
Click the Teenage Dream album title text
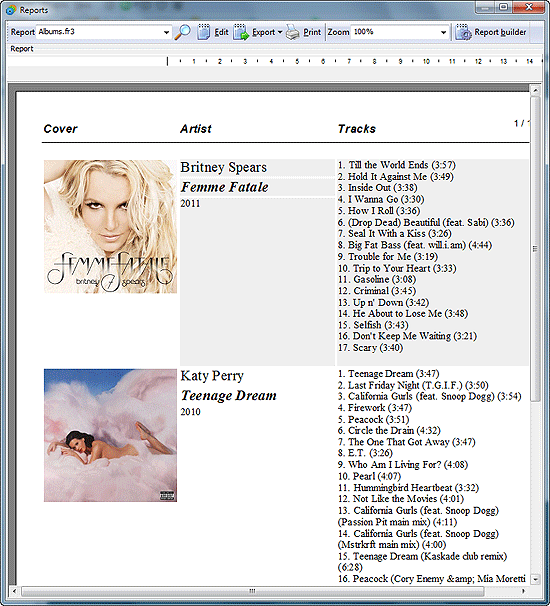[x=228, y=396]
